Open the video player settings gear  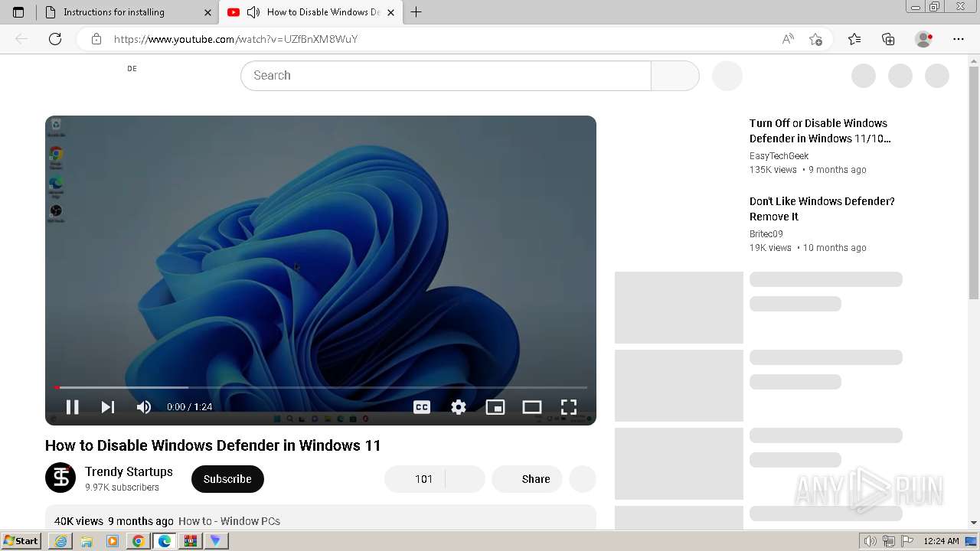pos(459,407)
